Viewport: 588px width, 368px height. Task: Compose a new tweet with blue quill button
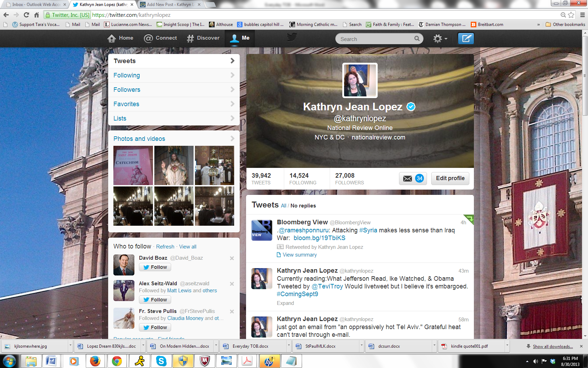tap(466, 39)
